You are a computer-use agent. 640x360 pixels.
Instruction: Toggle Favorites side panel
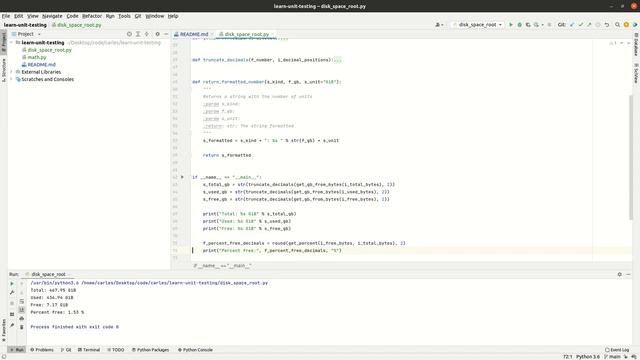(4, 330)
